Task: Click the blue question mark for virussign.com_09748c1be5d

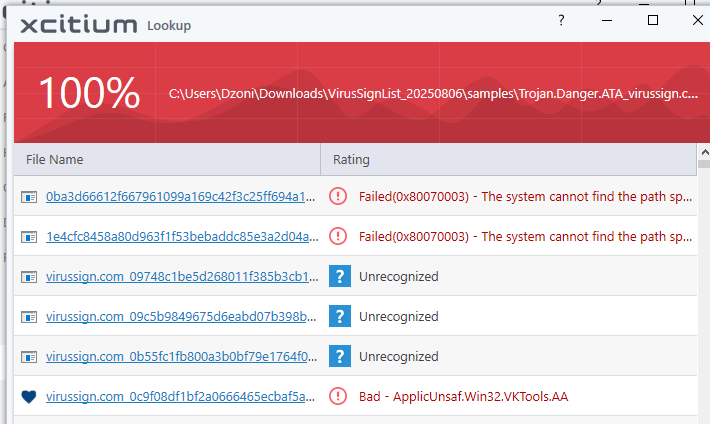Action: [x=339, y=276]
